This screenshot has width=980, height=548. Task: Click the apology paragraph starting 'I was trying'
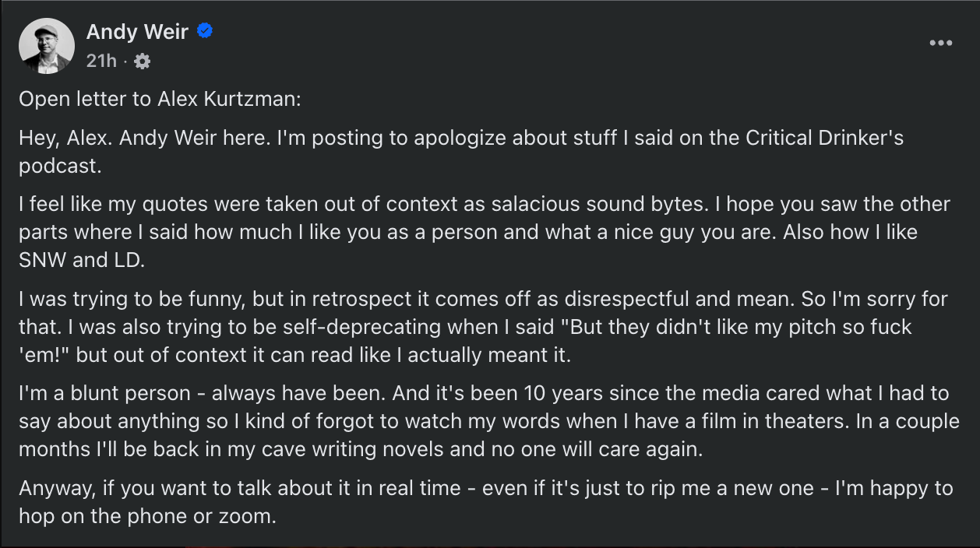coord(467,327)
